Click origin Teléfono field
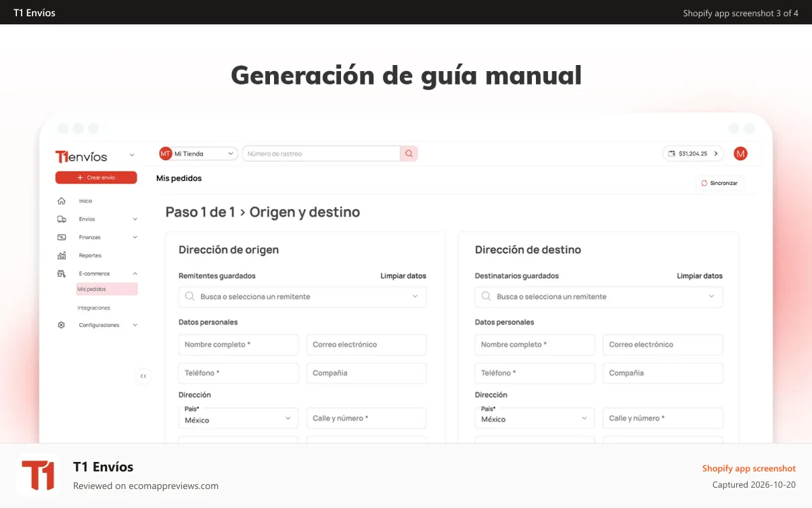 coord(238,373)
